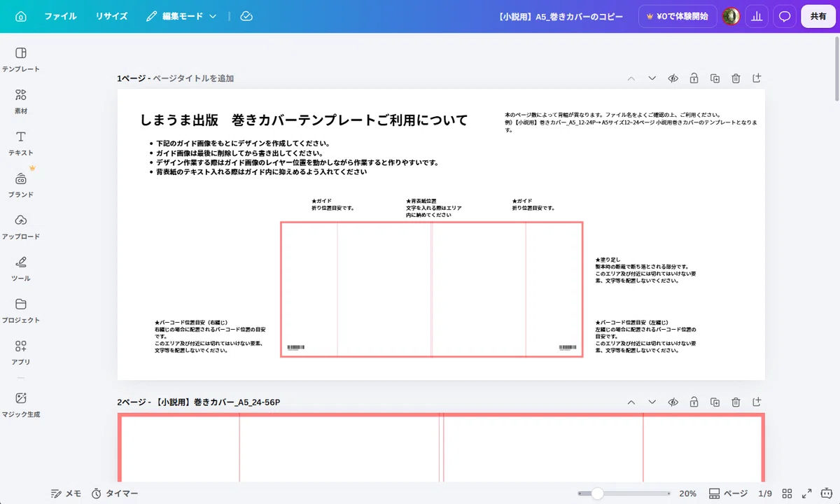
Task: Click the 共有 share button
Action: pos(818,16)
